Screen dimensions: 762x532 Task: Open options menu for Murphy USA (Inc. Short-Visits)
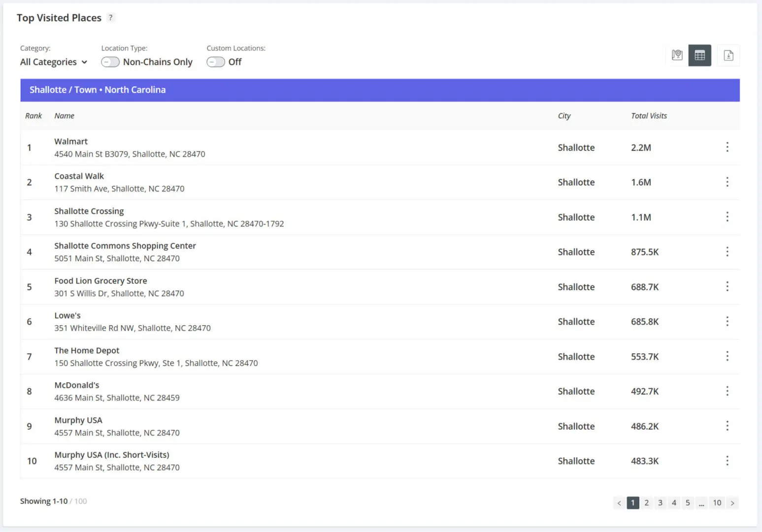click(x=727, y=461)
